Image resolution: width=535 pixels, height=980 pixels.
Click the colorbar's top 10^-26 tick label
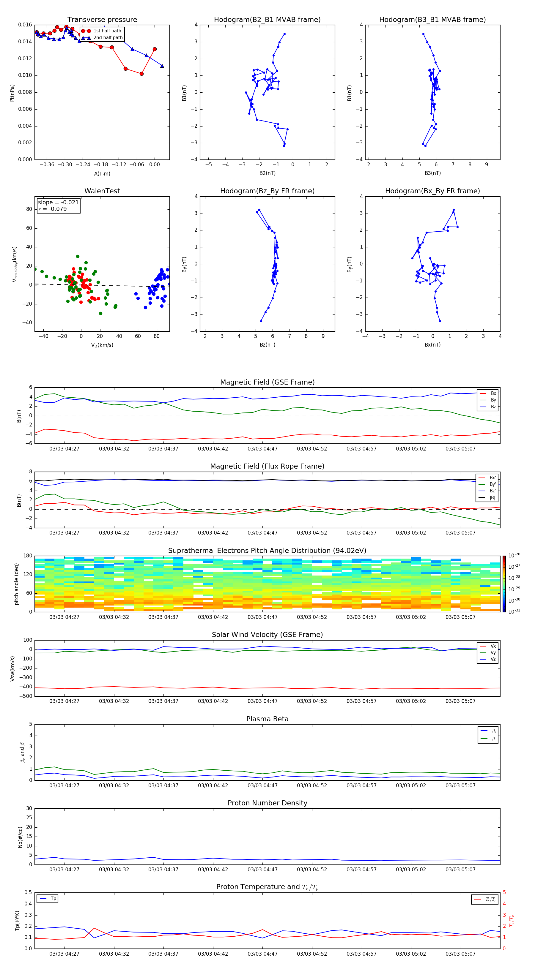pyautogui.click(x=514, y=555)
